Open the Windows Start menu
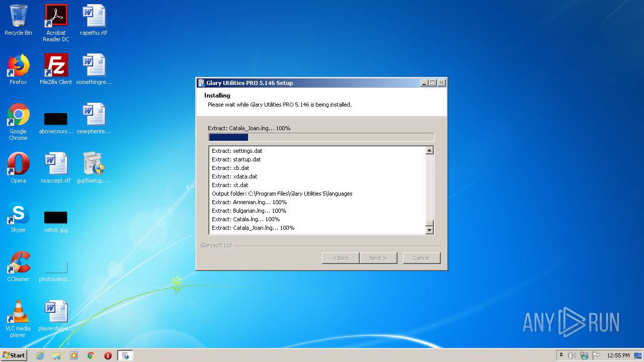This screenshot has width=644, height=362. [x=14, y=355]
